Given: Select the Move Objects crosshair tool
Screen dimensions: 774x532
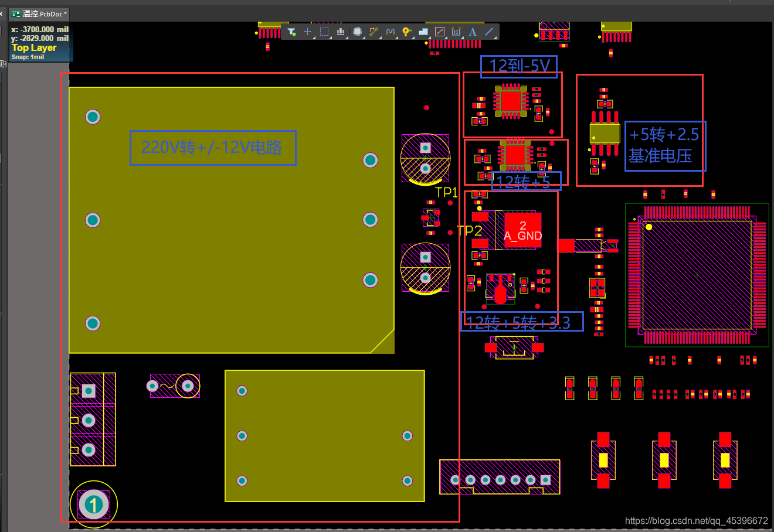Looking at the screenshot, I should (307, 32).
